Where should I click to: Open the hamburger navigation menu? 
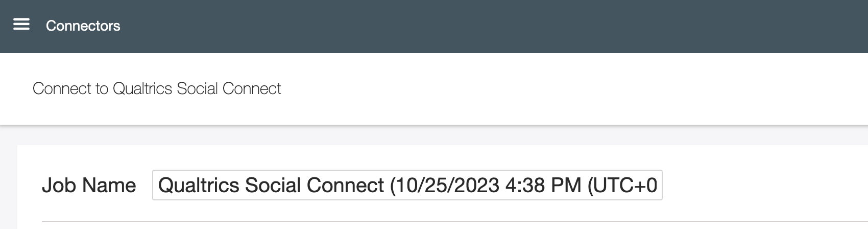pos(21,25)
